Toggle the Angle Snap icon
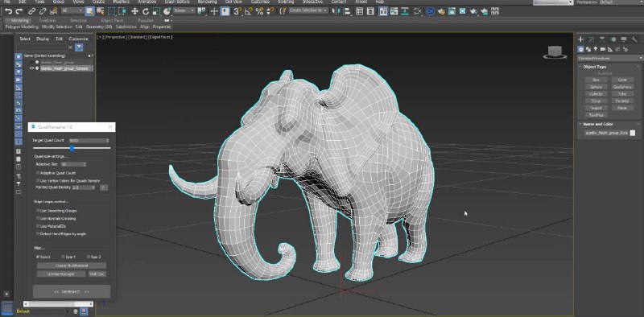This screenshot has height=317, width=644. coord(249,11)
